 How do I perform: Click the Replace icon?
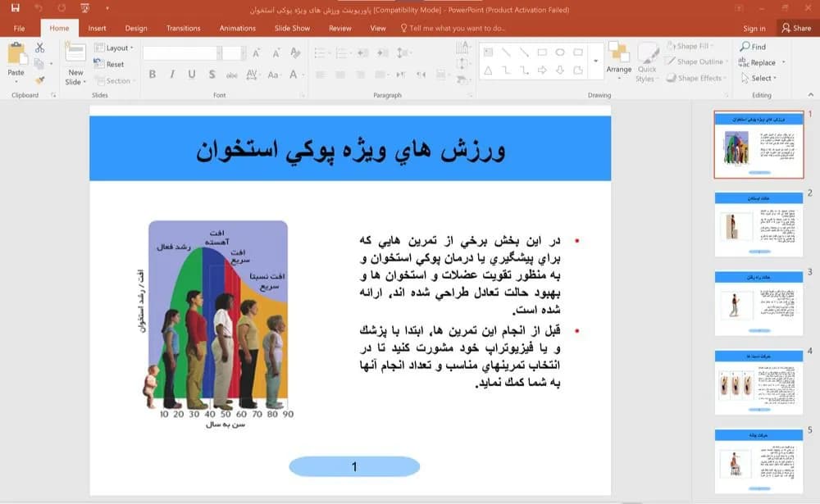pos(744,62)
